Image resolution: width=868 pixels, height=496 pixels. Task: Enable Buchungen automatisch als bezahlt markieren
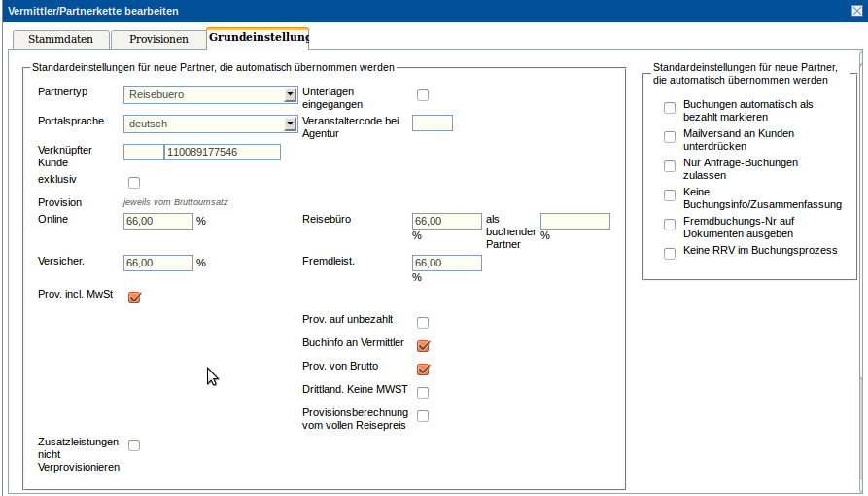point(670,108)
